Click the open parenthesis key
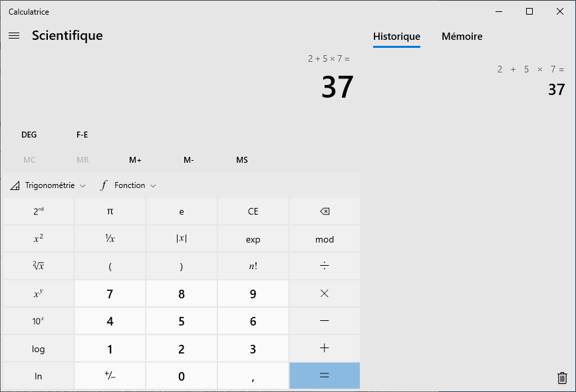Image resolution: width=576 pixels, height=392 pixels. 110,266
